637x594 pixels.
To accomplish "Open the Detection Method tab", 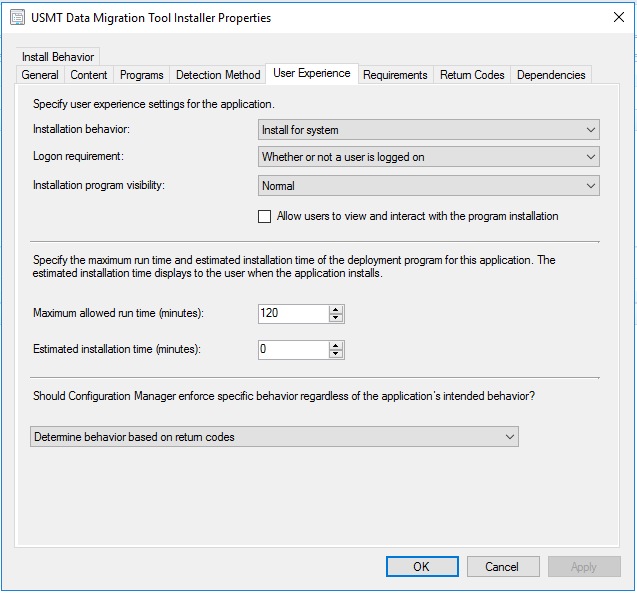I will click(x=218, y=75).
